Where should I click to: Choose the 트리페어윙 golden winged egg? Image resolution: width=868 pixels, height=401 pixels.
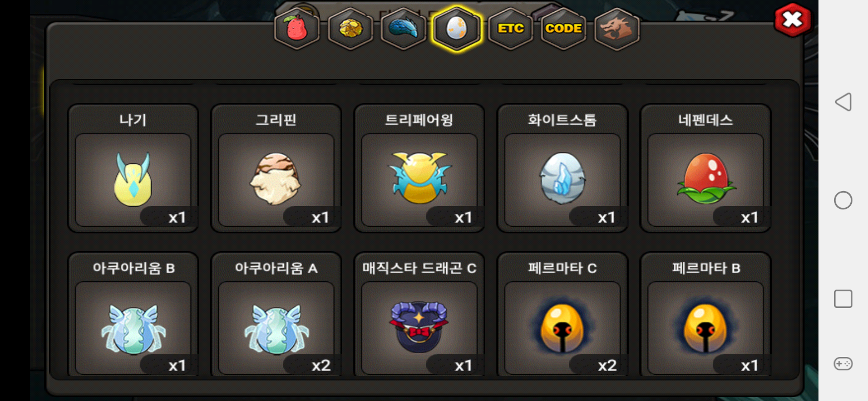(420, 168)
